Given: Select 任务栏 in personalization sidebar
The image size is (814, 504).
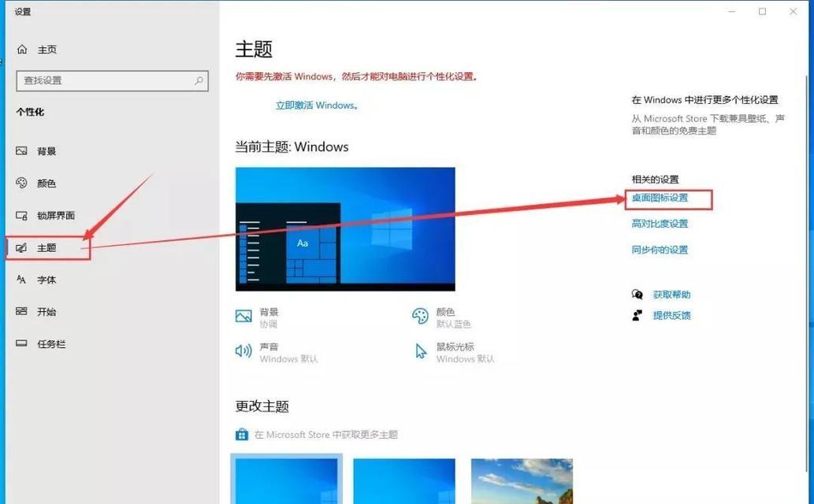Looking at the screenshot, I should pyautogui.click(x=51, y=344).
